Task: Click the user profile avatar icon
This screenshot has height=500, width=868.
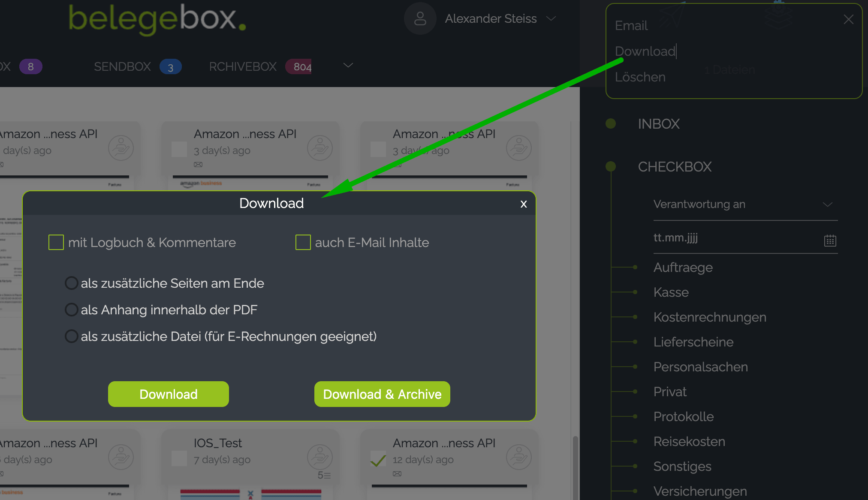Action: (x=420, y=19)
